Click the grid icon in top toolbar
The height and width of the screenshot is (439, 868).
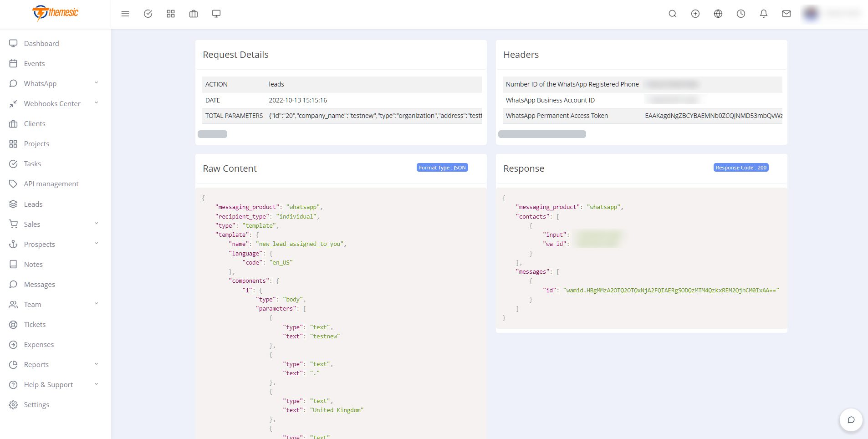click(x=171, y=14)
